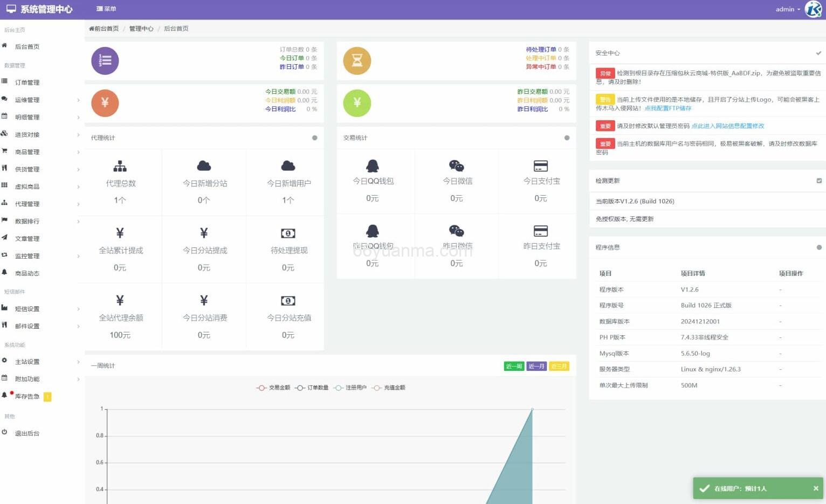The width and height of the screenshot is (826, 504).
Task: Click the yellow hourglass pending orders icon
Action: [x=357, y=60]
